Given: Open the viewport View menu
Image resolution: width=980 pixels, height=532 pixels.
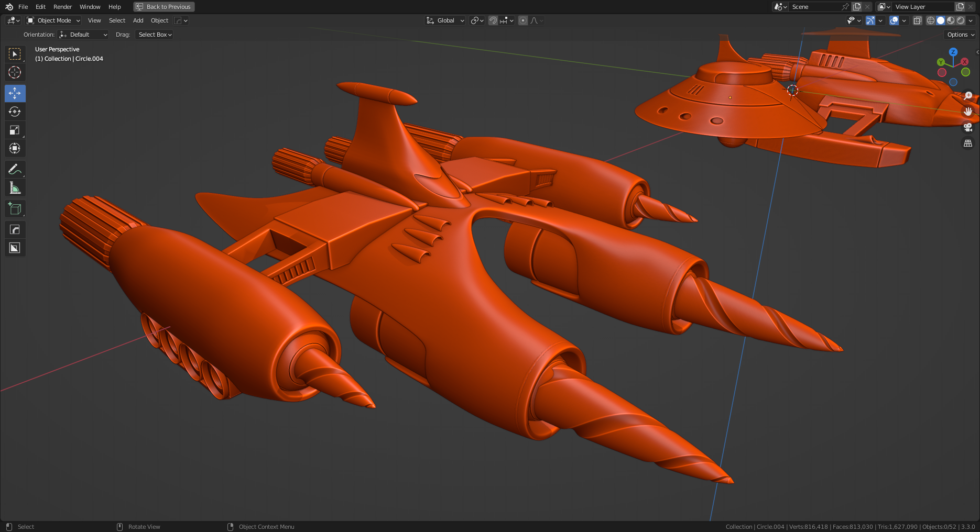Looking at the screenshot, I should click(94, 20).
